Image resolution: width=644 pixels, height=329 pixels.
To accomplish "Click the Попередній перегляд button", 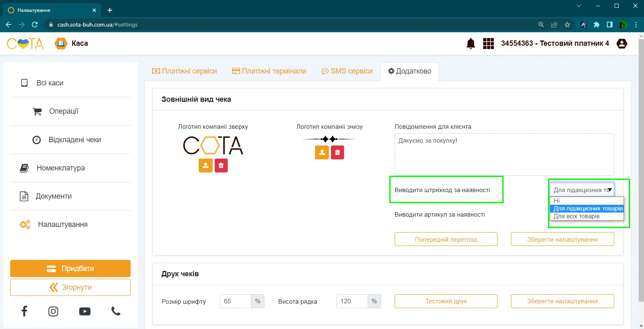I will tap(446, 239).
